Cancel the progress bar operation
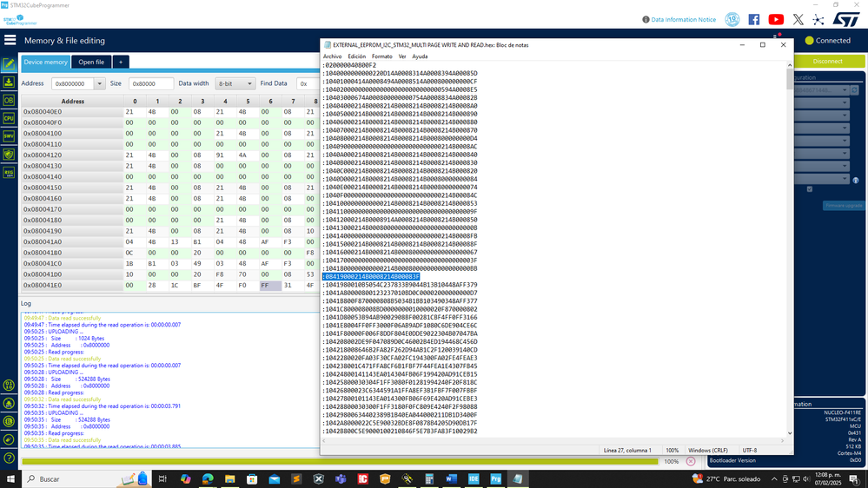Image resolution: width=868 pixels, height=488 pixels. (x=691, y=461)
